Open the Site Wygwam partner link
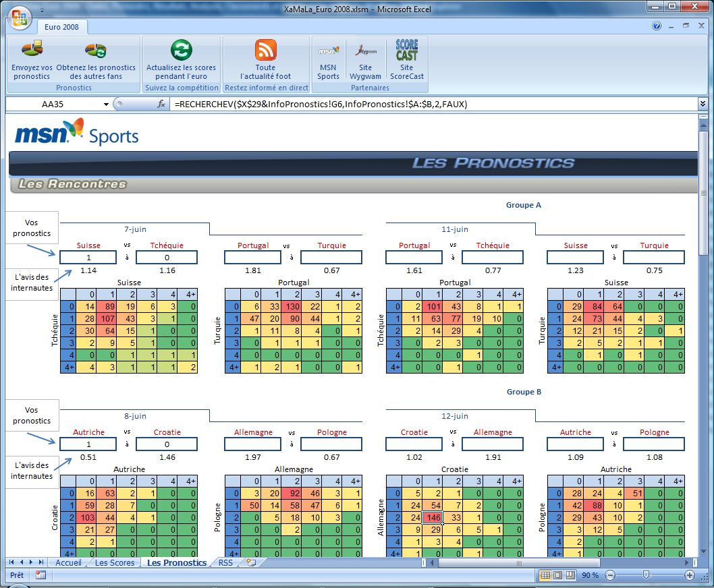 click(x=365, y=61)
